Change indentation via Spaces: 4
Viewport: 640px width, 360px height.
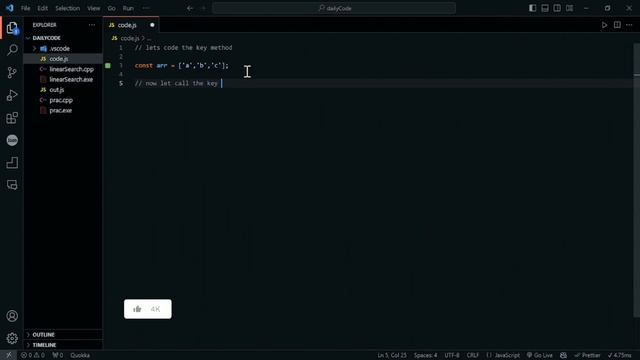point(425,355)
